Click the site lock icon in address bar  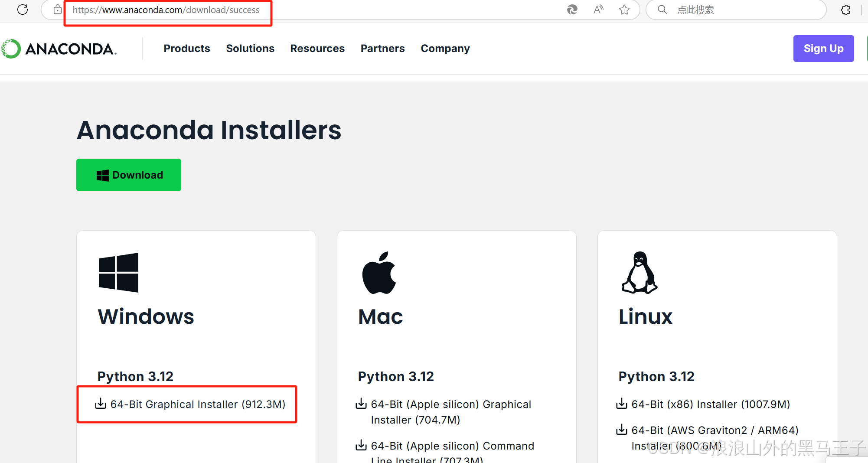pos(57,10)
